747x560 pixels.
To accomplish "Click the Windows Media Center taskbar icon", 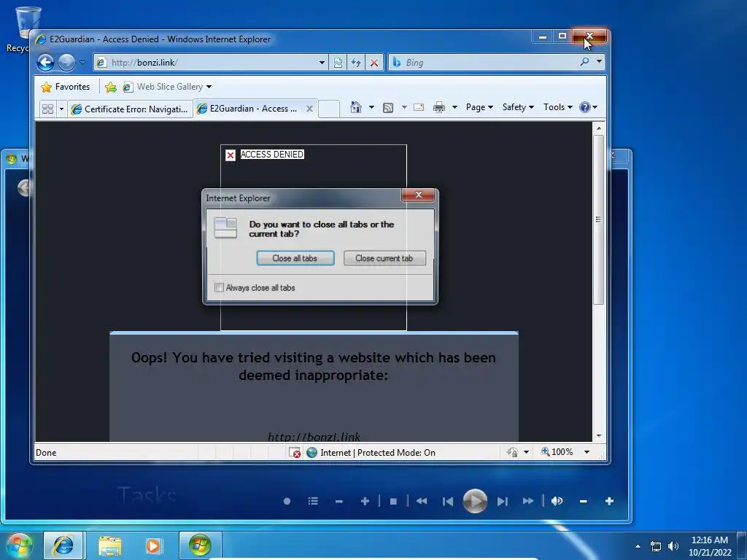I will click(200, 545).
